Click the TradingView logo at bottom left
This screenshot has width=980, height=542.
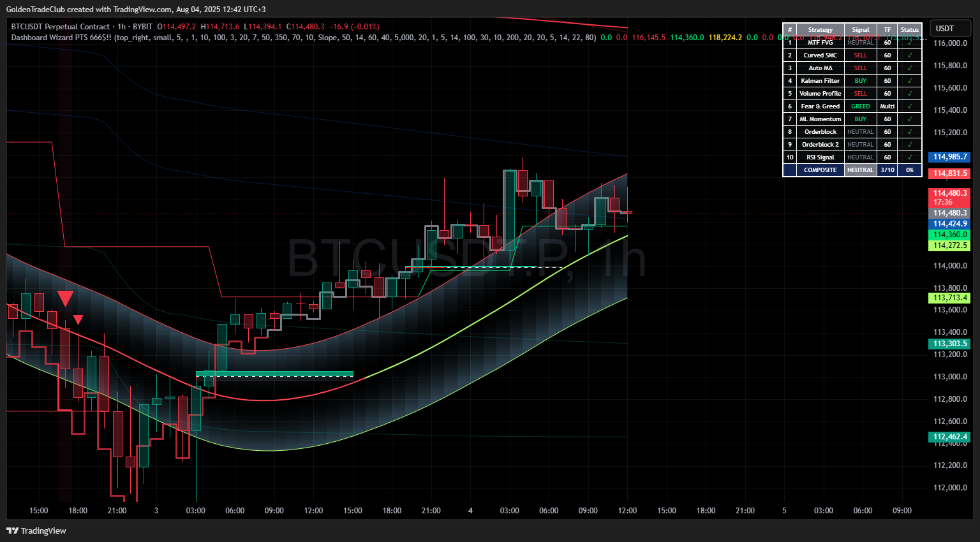point(36,531)
